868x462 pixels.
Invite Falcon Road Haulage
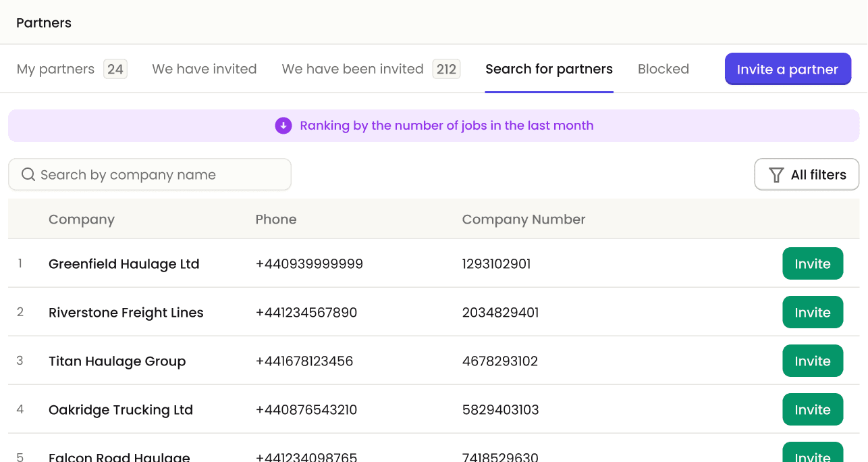[x=813, y=456]
